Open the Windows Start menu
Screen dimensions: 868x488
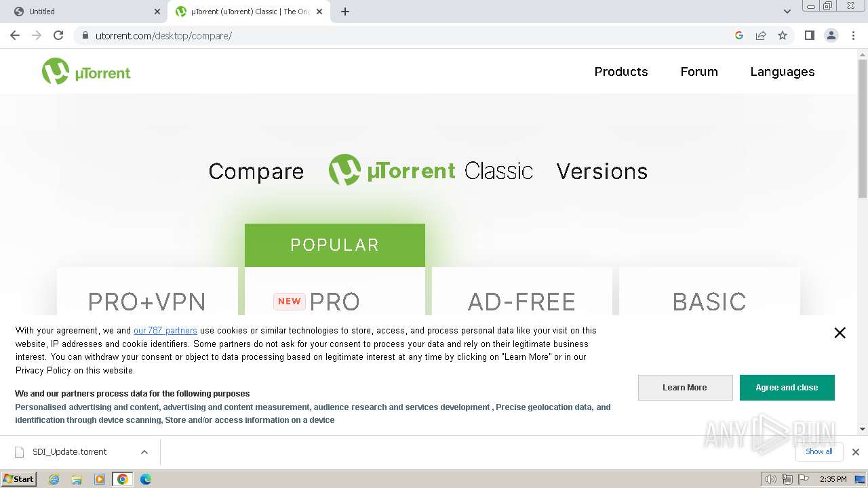tap(19, 479)
